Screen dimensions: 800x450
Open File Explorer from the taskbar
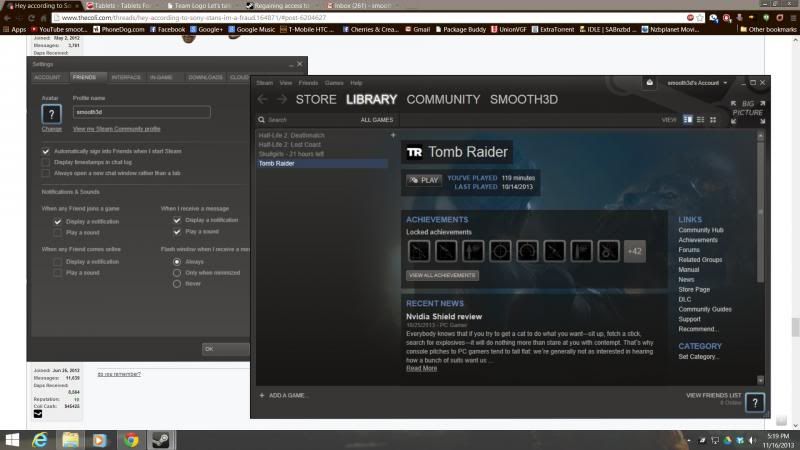pyautogui.click(x=70, y=440)
